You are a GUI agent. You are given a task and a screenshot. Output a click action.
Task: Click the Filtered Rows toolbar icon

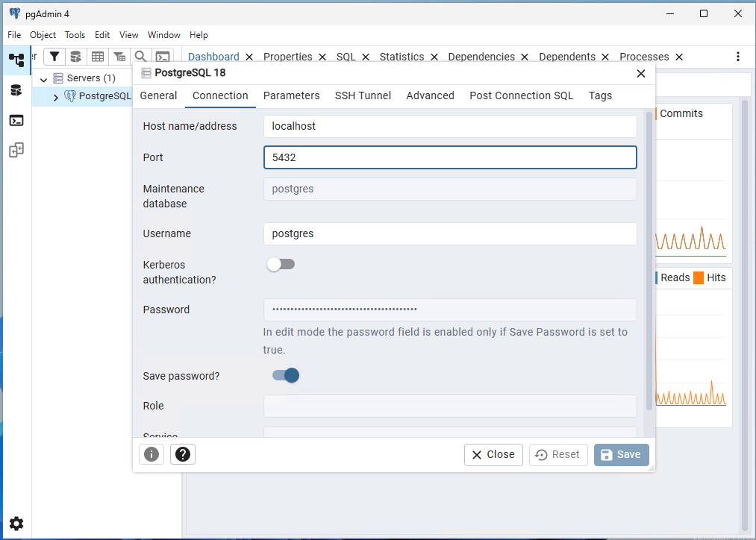coord(119,57)
